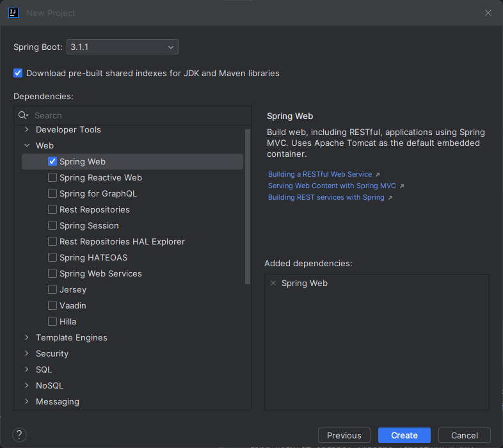The image size is (503, 448).
Task: Open Building a RESTful Web Service link
Action: pos(320,174)
